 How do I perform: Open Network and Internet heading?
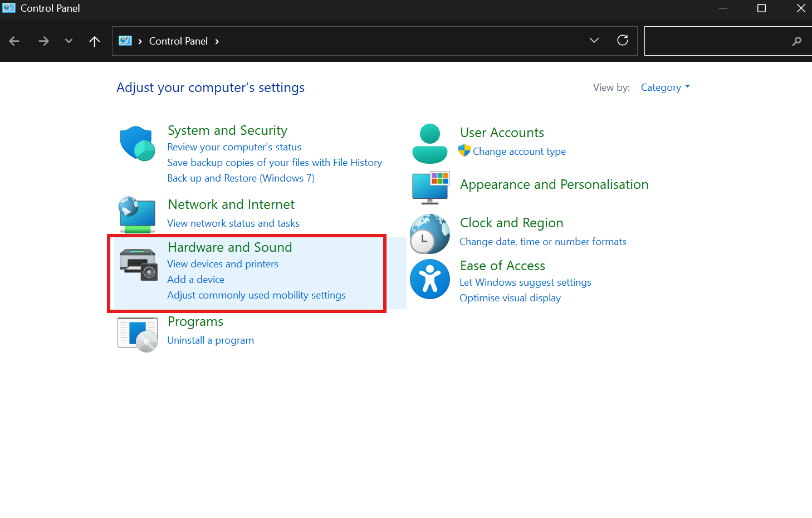pos(231,204)
